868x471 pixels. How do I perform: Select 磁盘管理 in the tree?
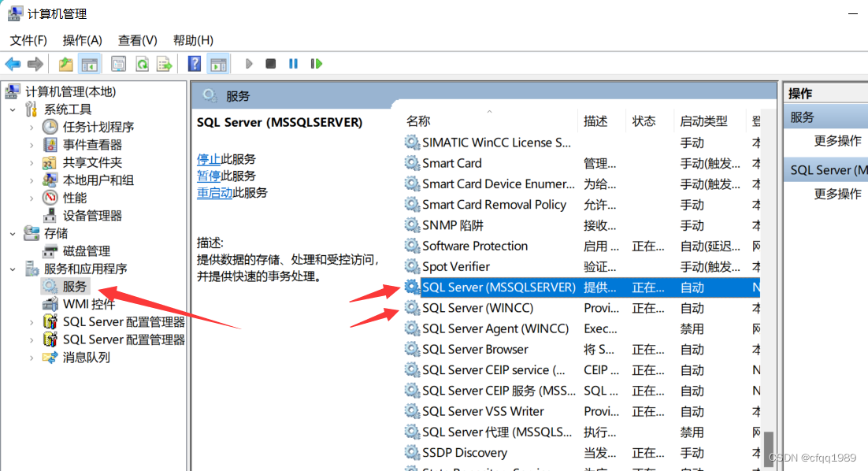87,251
